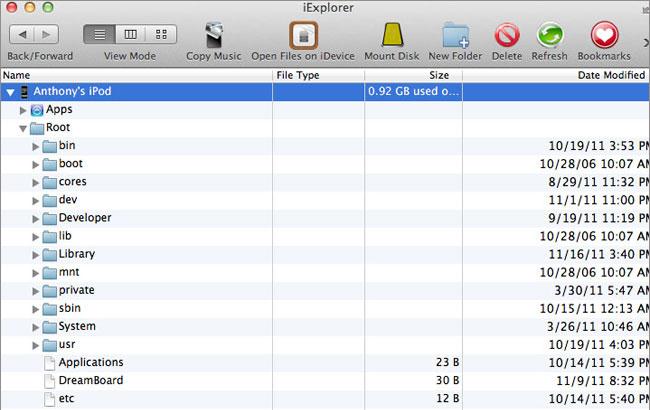Collapse the Anthony's iPod disclosure triangle

coord(10,92)
